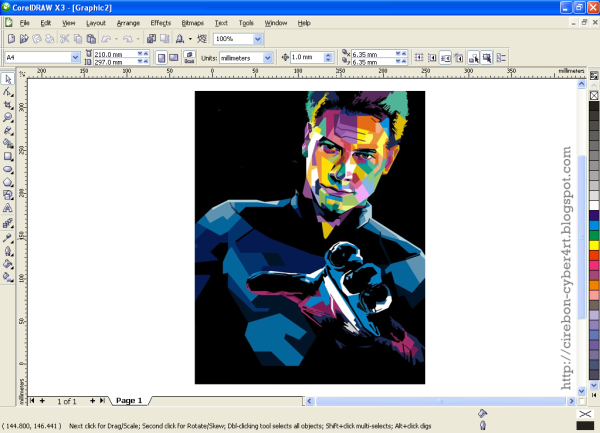The image size is (600, 433).
Task: Click the Set Default or Current Page button
Action: click(x=189, y=58)
